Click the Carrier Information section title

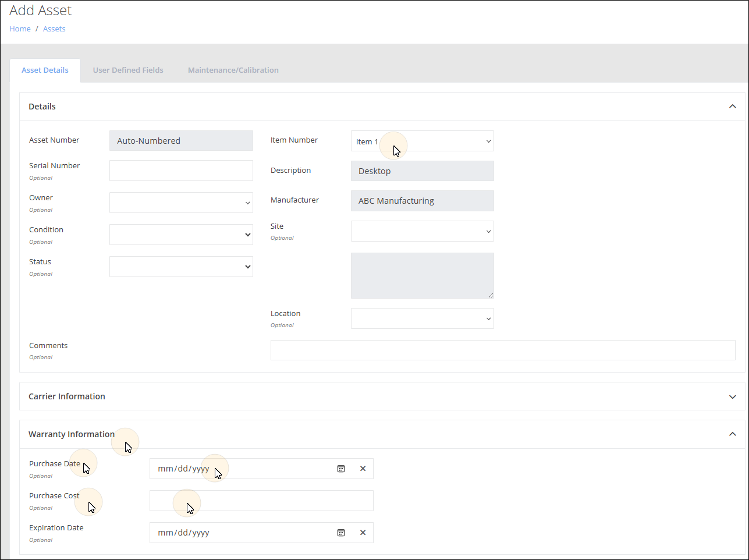pos(67,396)
